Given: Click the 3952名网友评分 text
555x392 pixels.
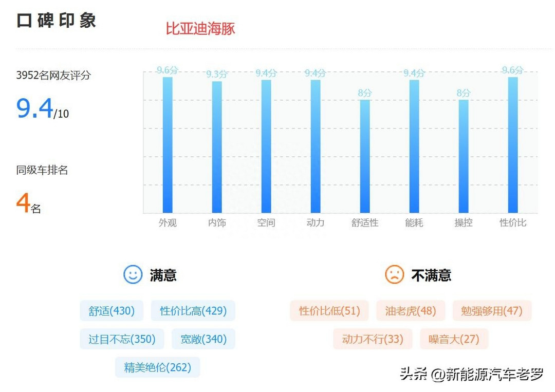Looking at the screenshot, I should [x=53, y=76].
